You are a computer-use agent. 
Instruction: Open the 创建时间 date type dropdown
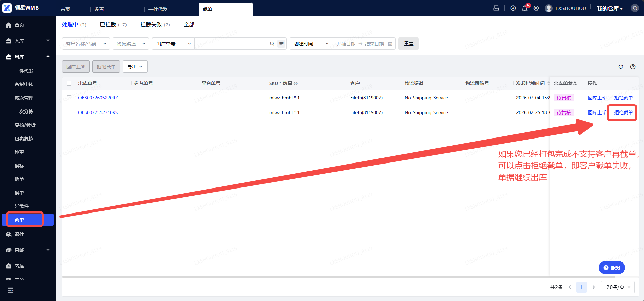pyautogui.click(x=311, y=44)
